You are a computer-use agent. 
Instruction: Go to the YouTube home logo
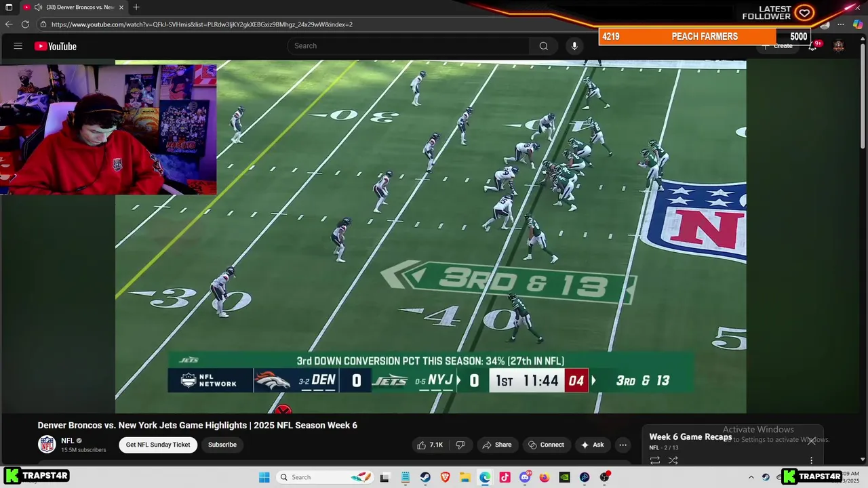click(56, 46)
